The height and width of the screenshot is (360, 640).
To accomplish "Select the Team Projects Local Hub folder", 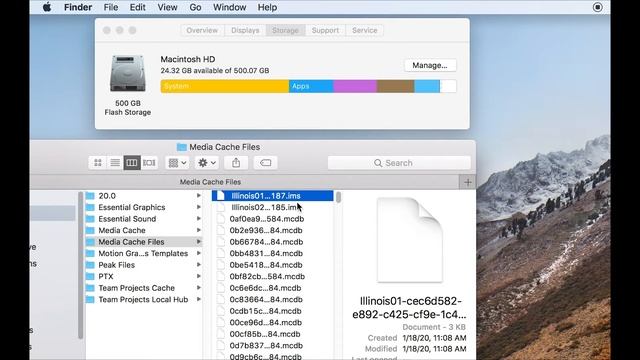I will 144,299.
